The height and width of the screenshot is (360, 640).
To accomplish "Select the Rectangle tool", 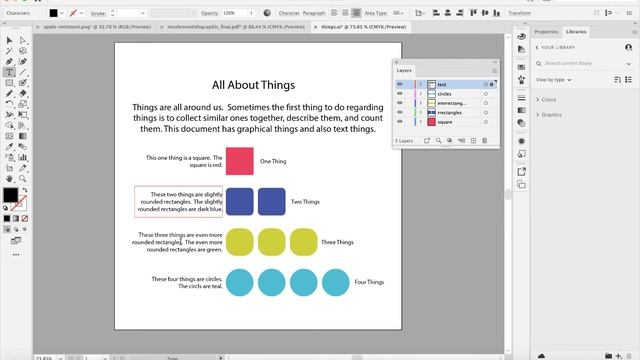I will click(x=9, y=83).
